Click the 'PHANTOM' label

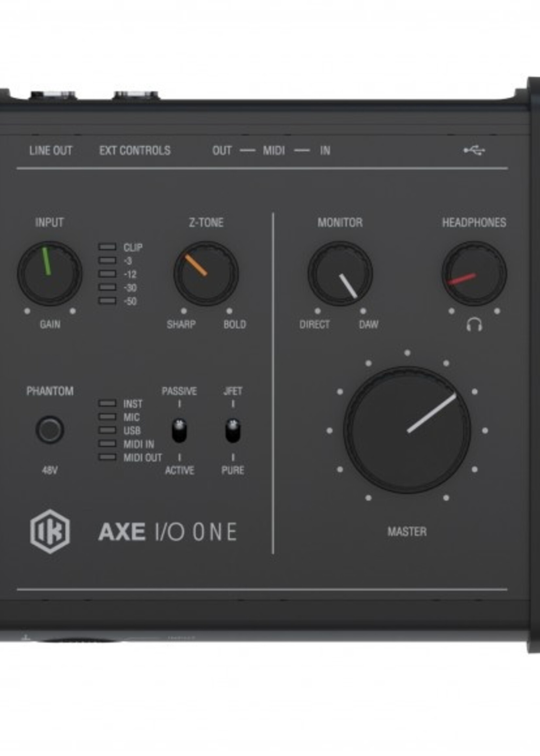click(x=50, y=391)
